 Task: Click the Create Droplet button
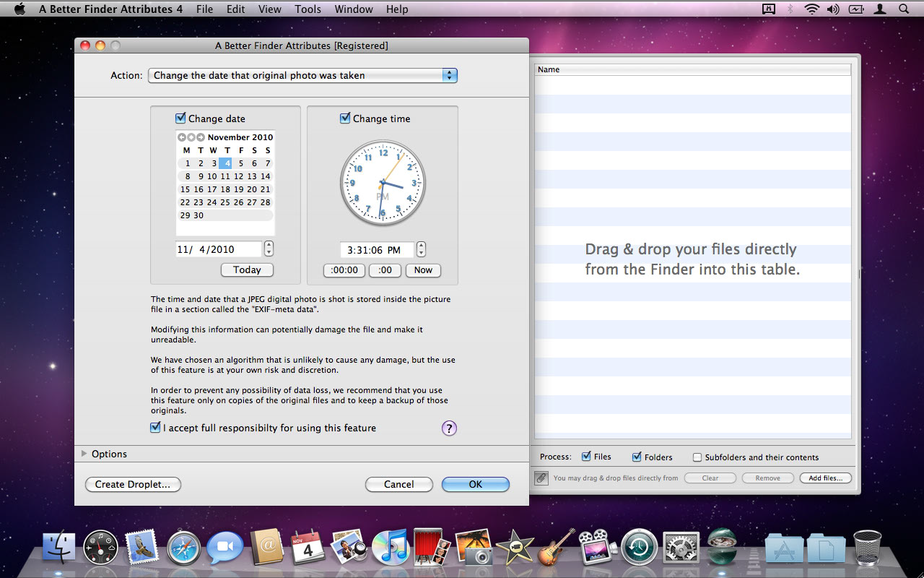pos(133,484)
